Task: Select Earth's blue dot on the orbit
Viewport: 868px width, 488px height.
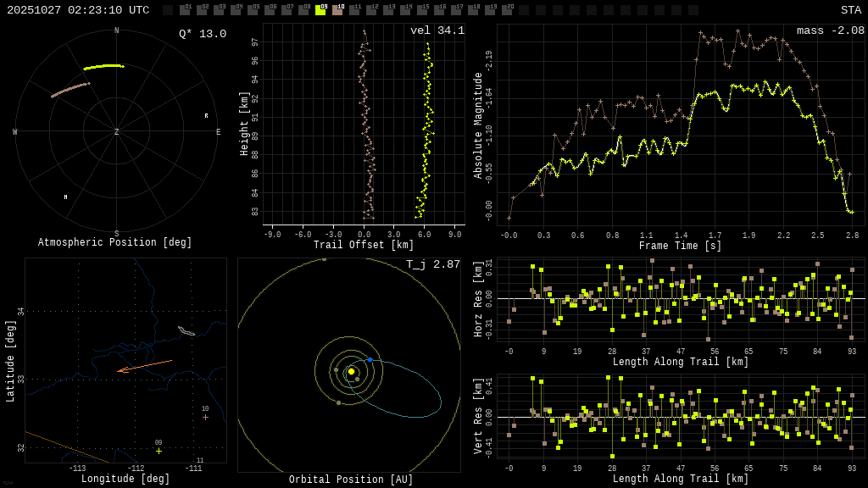Action: 370,360
